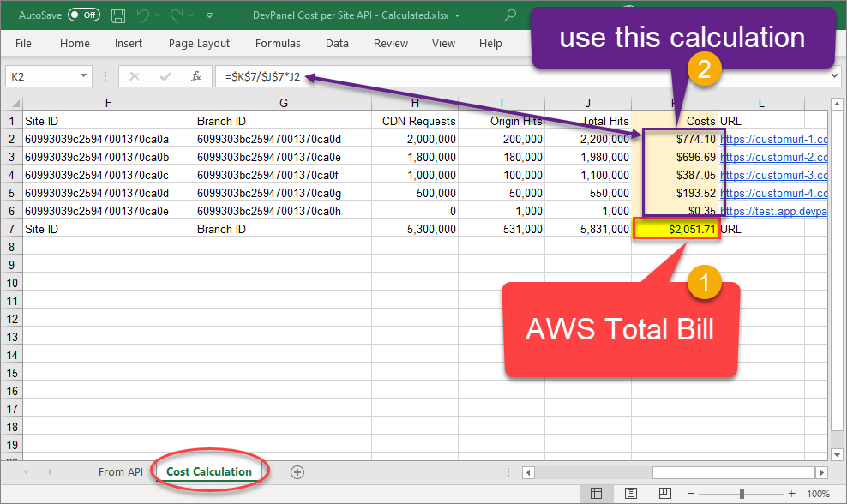Image resolution: width=847 pixels, height=504 pixels.
Task: Select the yellow total cost cell $2,051.71
Action: point(676,230)
